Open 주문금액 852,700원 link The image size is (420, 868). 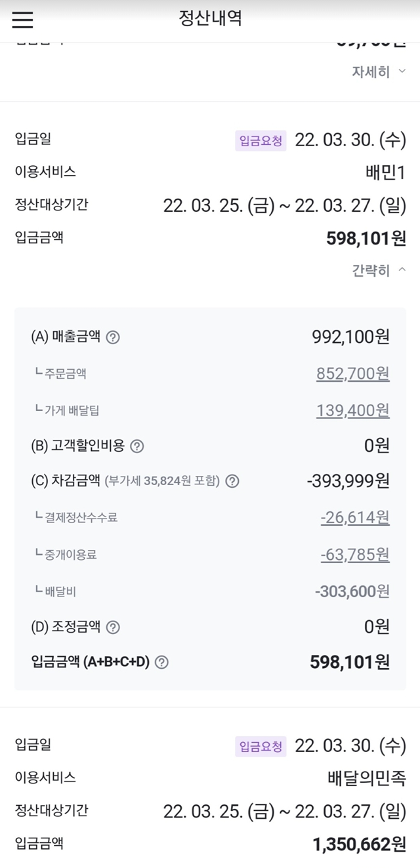point(352,374)
